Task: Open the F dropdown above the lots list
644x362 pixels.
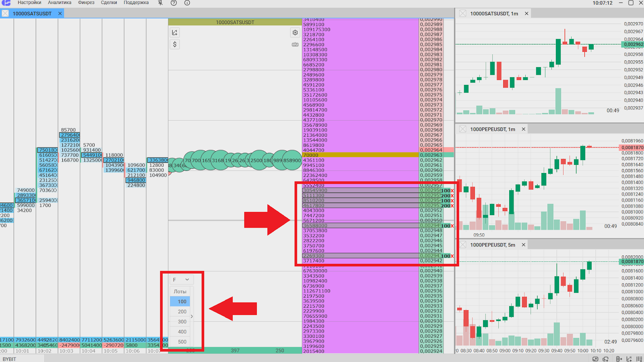Action: [x=182, y=280]
